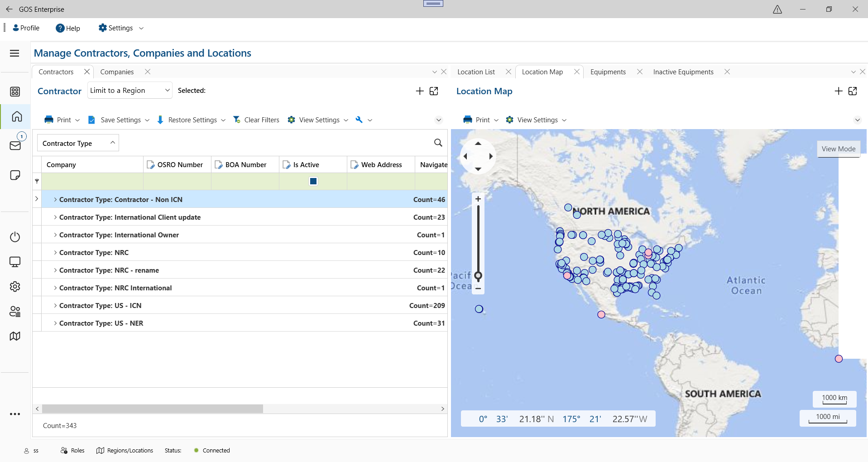868x462 pixels.
Task: Open the Limit to a Region dropdown
Action: [x=130, y=91]
